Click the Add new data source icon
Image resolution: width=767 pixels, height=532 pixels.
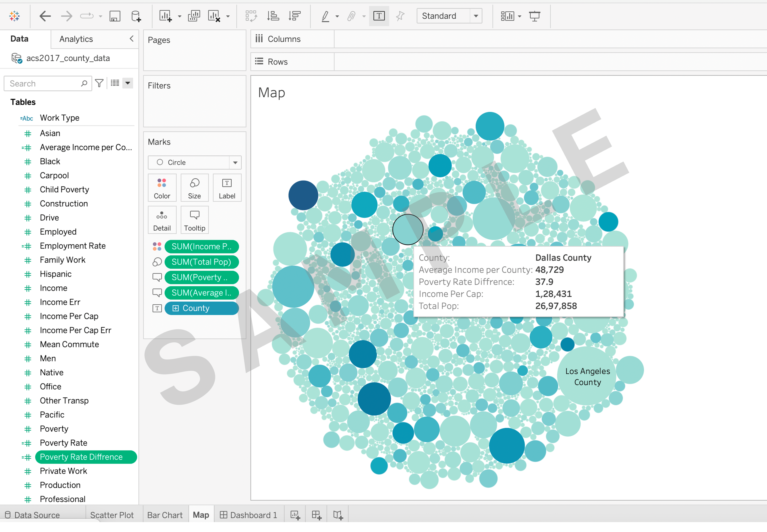click(x=136, y=16)
